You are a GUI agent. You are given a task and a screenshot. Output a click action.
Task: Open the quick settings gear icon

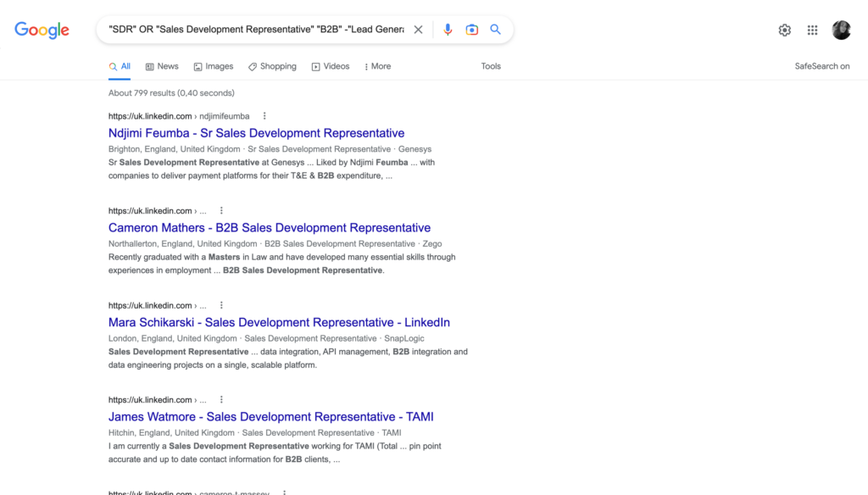click(x=784, y=29)
